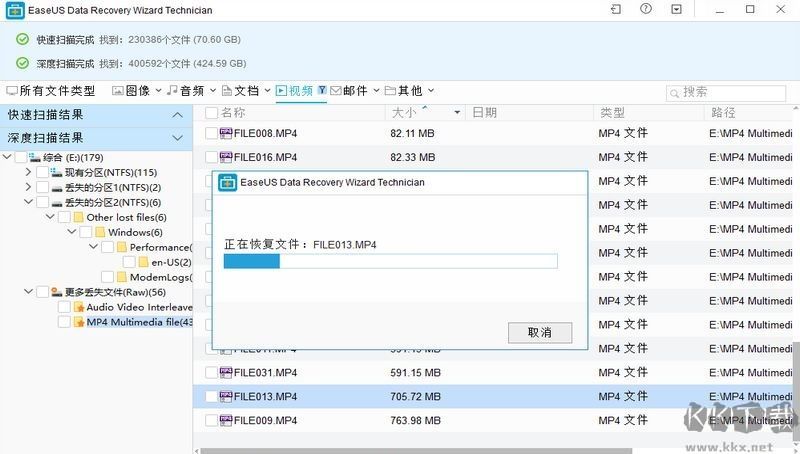The height and width of the screenshot is (454, 800).
Task: Click the FILE016.MP4 video file icon
Action: pos(226,157)
